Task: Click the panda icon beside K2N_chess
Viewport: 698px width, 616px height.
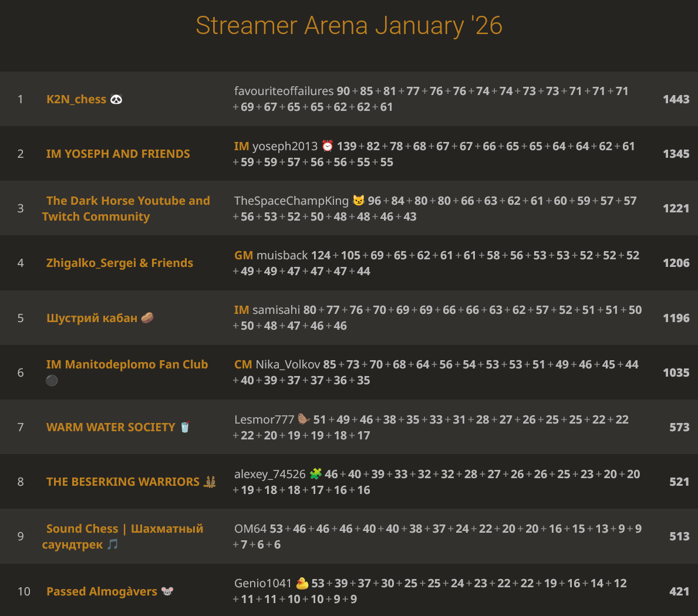Action: [x=116, y=99]
